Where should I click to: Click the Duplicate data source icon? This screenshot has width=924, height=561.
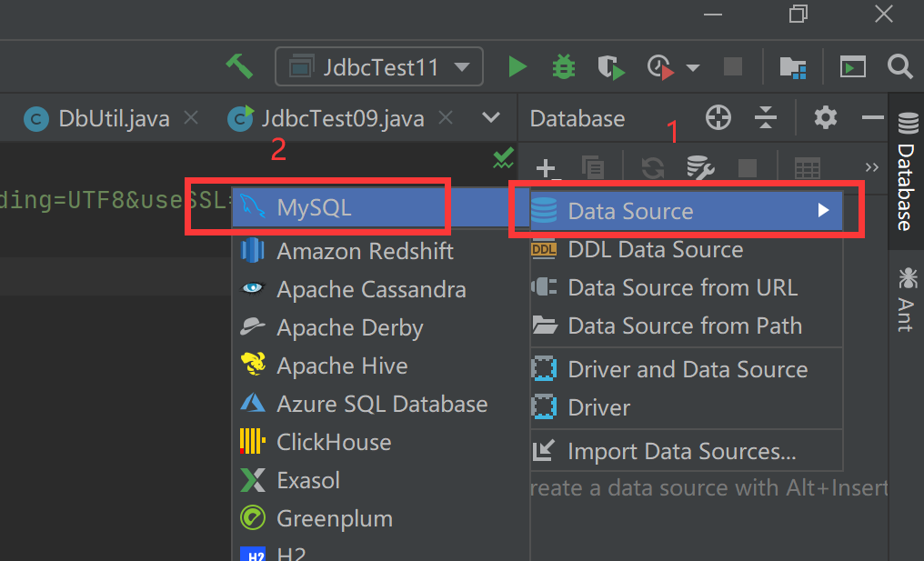[x=593, y=167]
